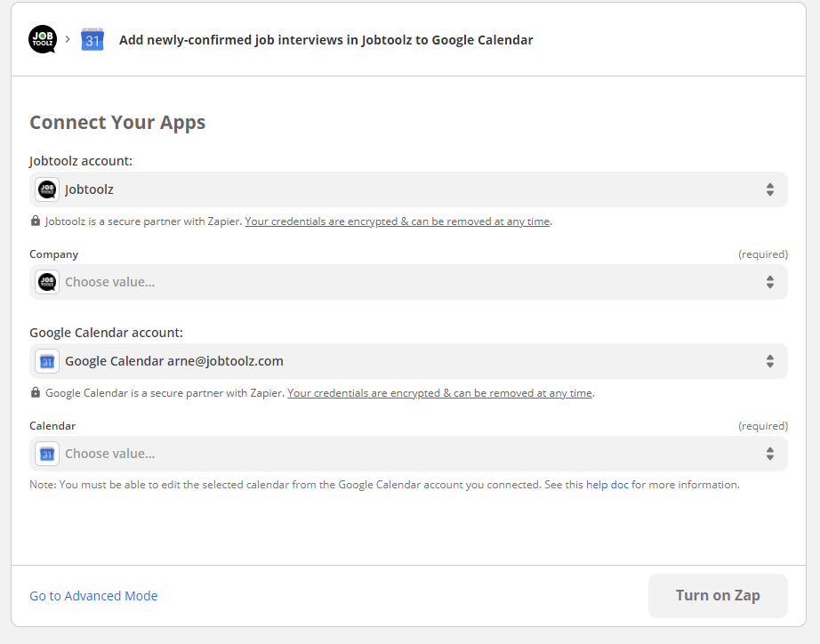Click the arrows on the Google Calendar account selector
This screenshot has height=644, width=820.
pyautogui.click(x=770, y=361)
